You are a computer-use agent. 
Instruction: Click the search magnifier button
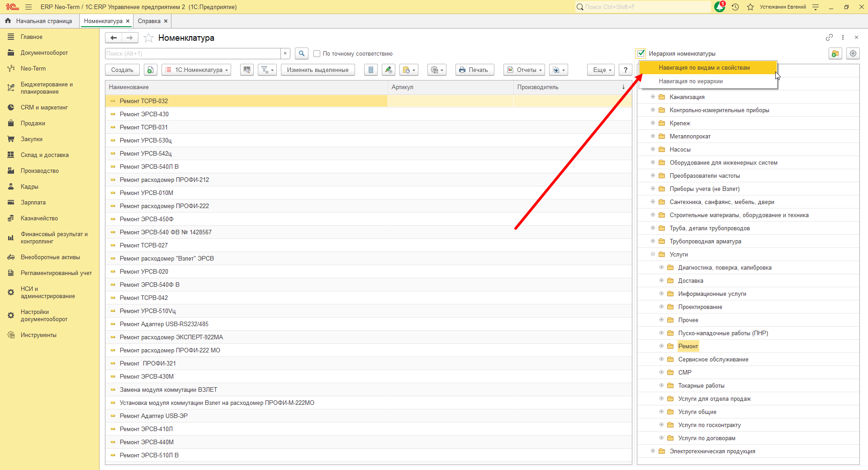[302, 53]
